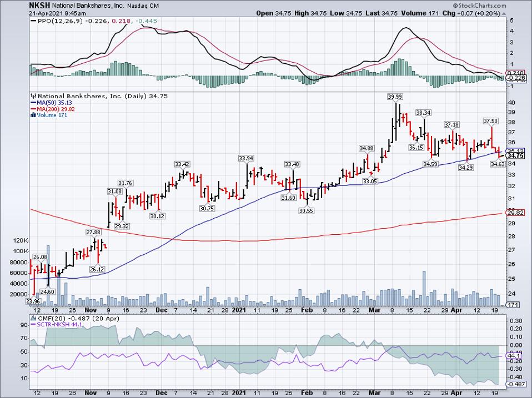Screen dimensions: 532x398
Task: Click the 31.76 high price label
Action: [125, 183]
